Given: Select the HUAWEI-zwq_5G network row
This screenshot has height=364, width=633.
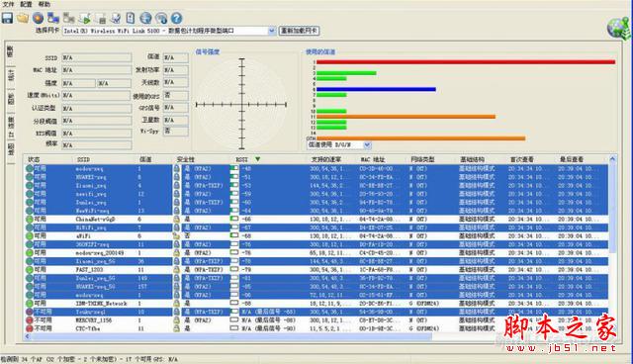Looking at the screenshot, I should (x=316, y=287).
